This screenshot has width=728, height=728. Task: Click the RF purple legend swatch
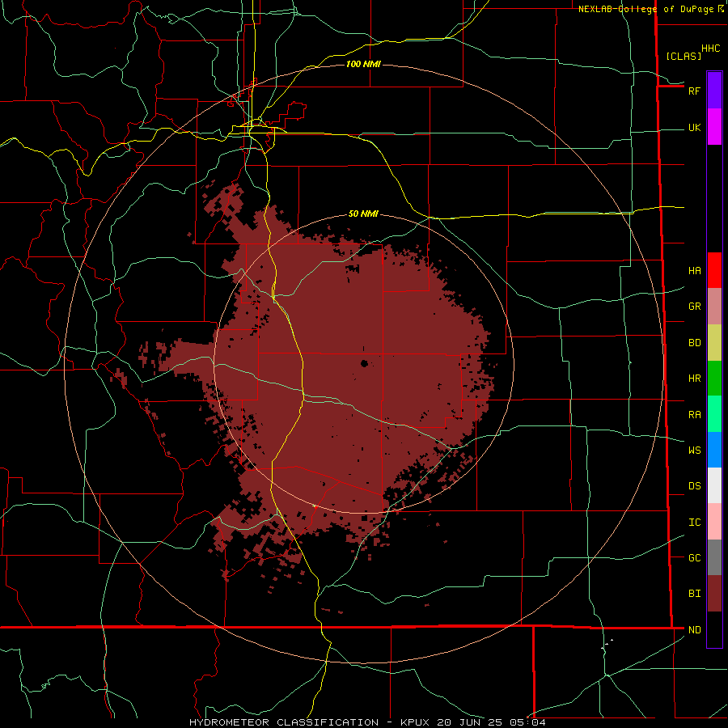[x=714, y=91]
